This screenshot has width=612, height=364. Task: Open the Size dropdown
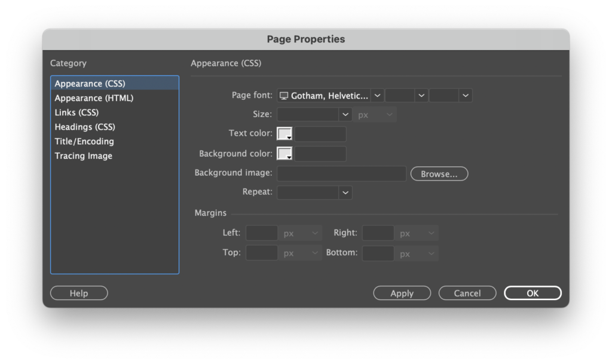pos(345,115)
